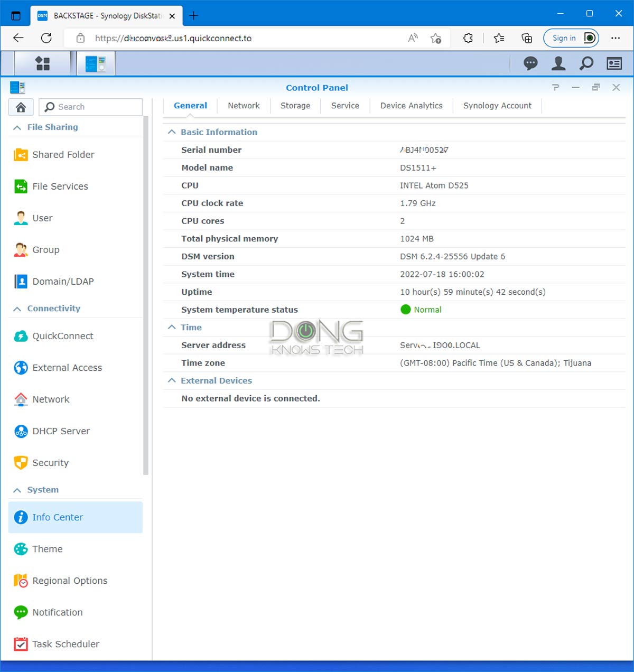Switch to the Network tab
The image size is (634, 672).
click(x=244, y=106)
